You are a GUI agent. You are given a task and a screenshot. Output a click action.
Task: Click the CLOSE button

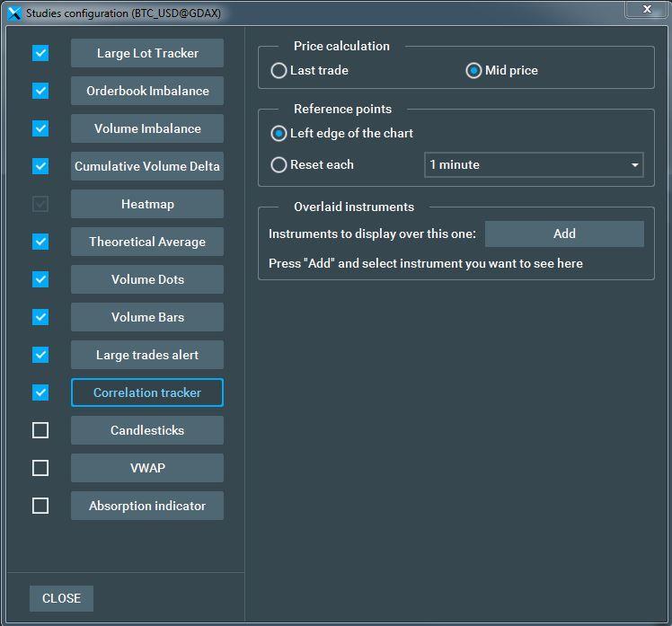(x=61, y=598)
